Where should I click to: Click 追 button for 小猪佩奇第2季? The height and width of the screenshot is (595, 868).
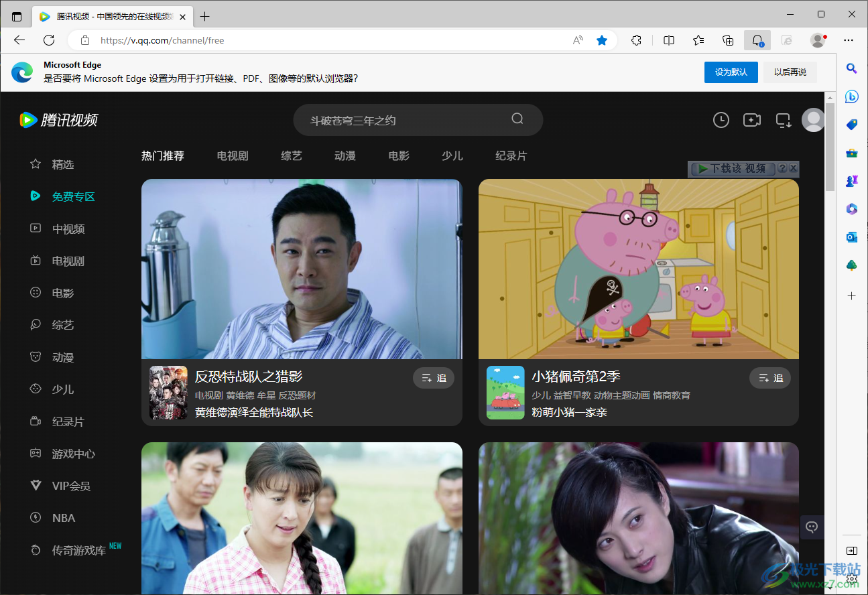770,378
